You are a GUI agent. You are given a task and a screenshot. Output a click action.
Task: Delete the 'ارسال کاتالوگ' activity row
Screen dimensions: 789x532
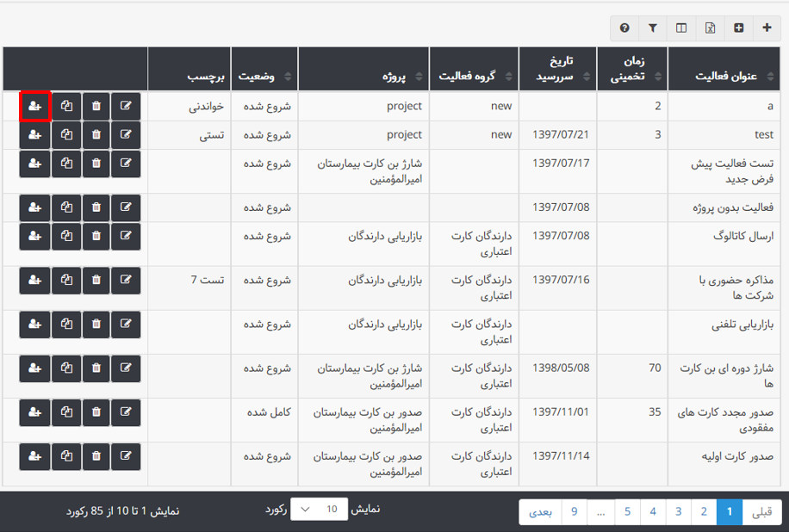(x=96, y=237)
